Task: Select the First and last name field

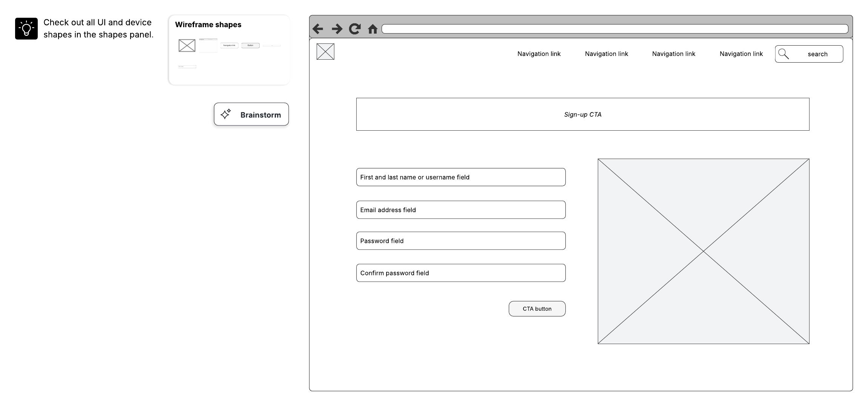Action: 460,177
